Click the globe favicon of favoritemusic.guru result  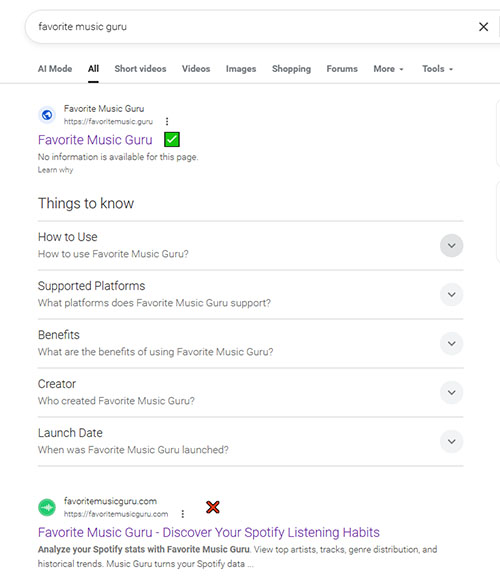pyautogui.click(x=47, y=115)
